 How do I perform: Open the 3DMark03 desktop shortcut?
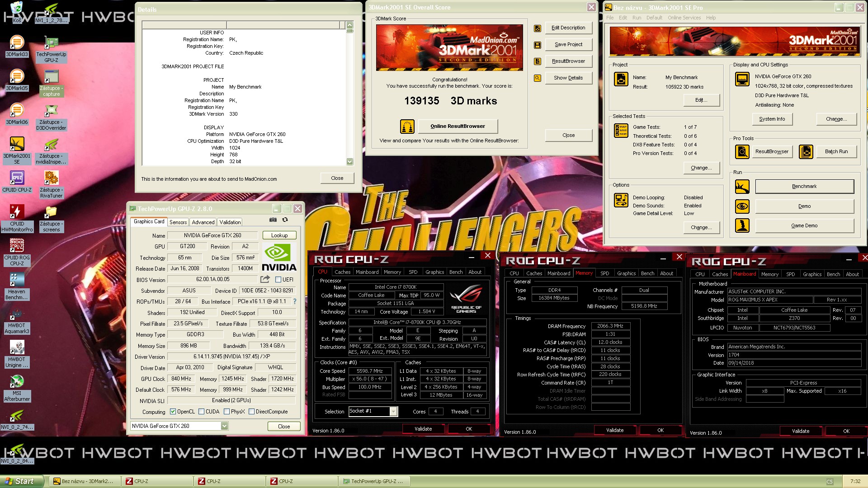tap(17, 46)
